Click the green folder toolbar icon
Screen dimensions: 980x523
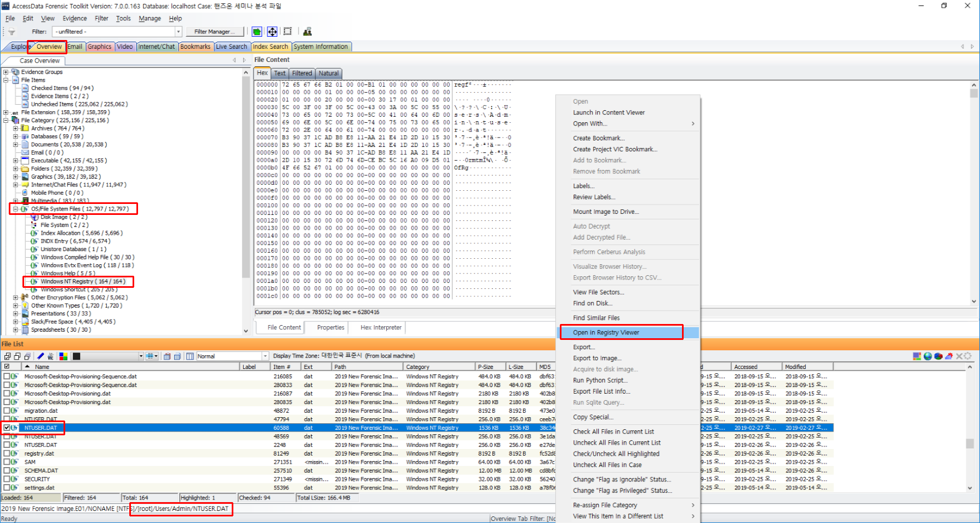[257, 32]
